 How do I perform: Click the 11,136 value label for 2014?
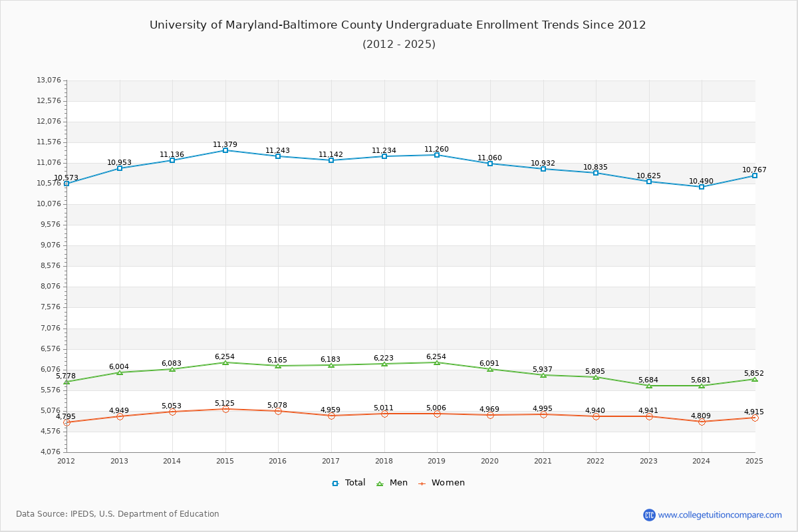172,154
